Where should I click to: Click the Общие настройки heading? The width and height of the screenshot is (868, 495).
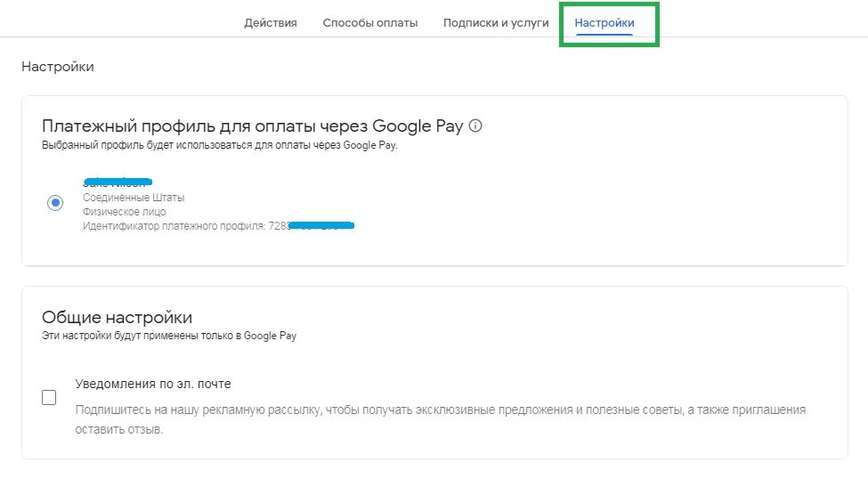117,318
